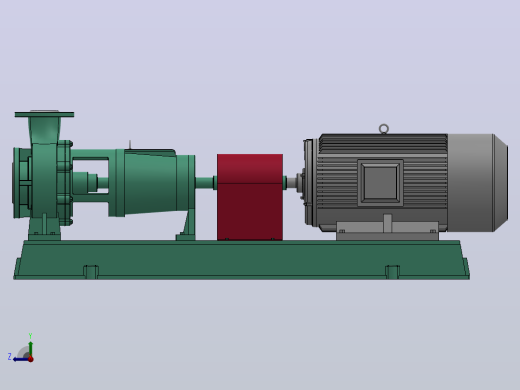This screenshot has width=520, height=390.
Task: Click the red coupling guard cover
Action: [250, 197]
